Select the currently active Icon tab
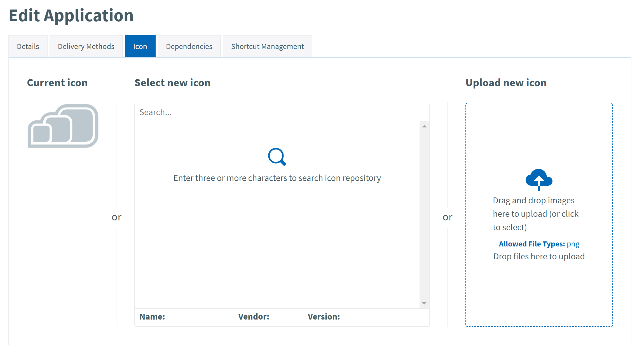Viewport: 644px width, 354px height. 140,46
